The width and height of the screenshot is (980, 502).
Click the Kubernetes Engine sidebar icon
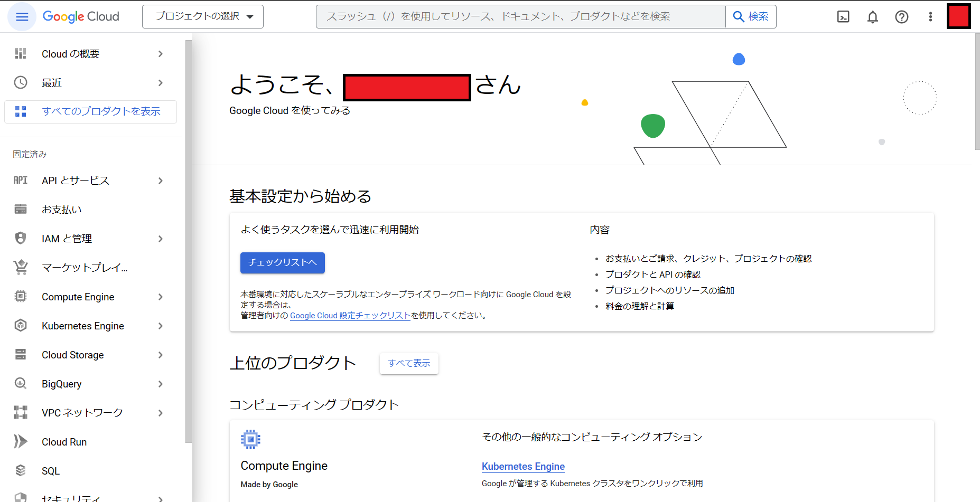click(x=21, y=326)
